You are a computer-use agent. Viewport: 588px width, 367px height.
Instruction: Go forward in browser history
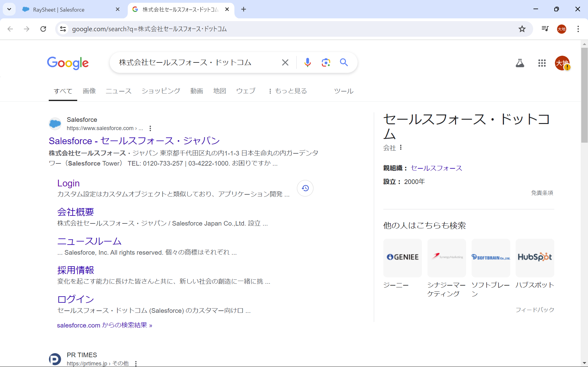coord(27,29)
